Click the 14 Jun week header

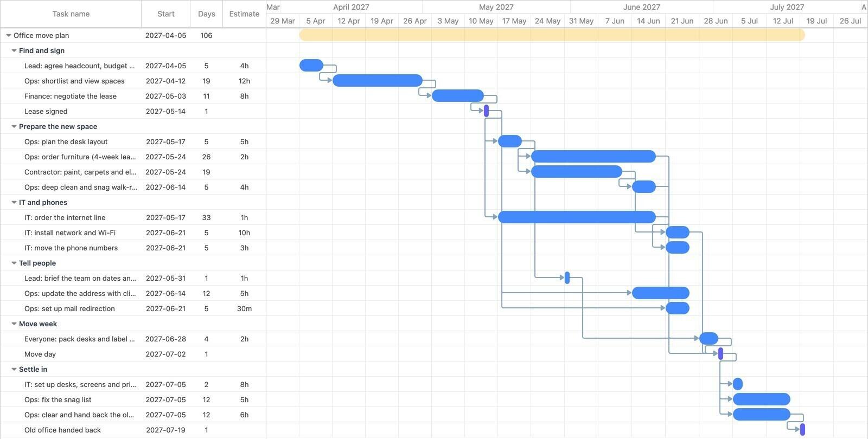pyautogui.click(x=648, y=21)
